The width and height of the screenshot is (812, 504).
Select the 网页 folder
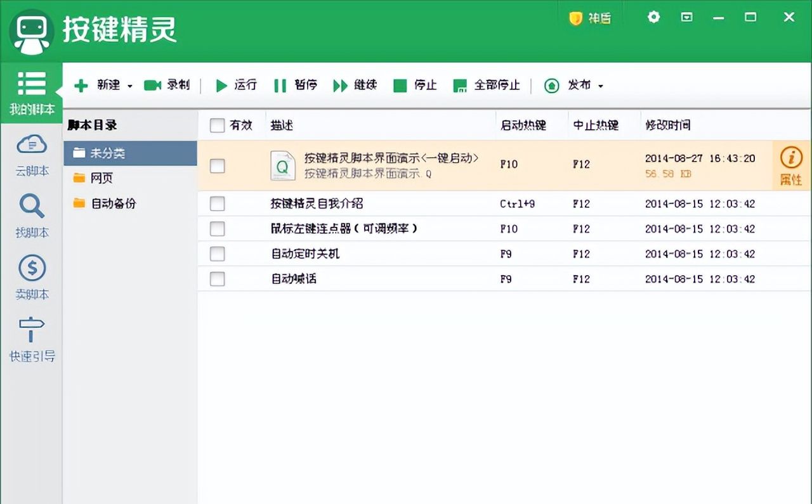[100, 178]
